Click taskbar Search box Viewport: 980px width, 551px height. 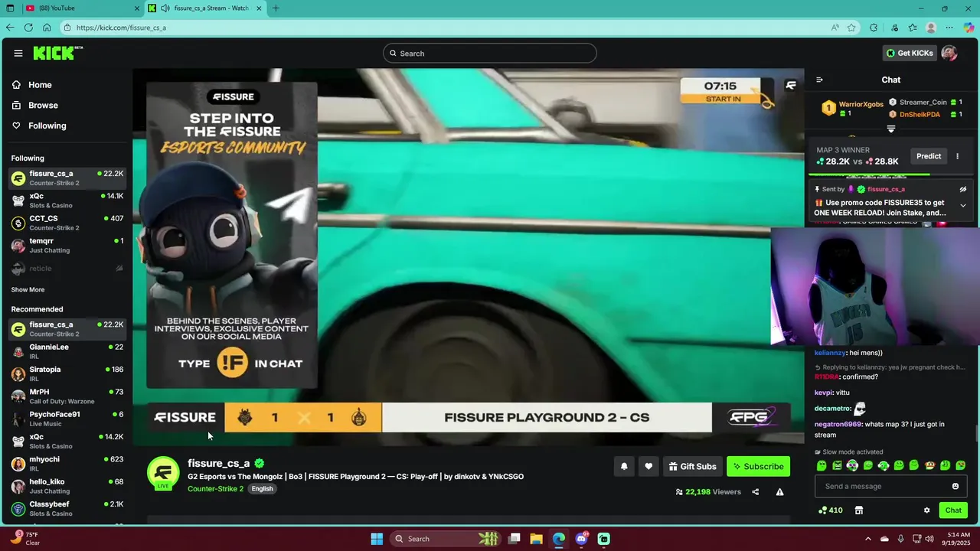[447, 539]
